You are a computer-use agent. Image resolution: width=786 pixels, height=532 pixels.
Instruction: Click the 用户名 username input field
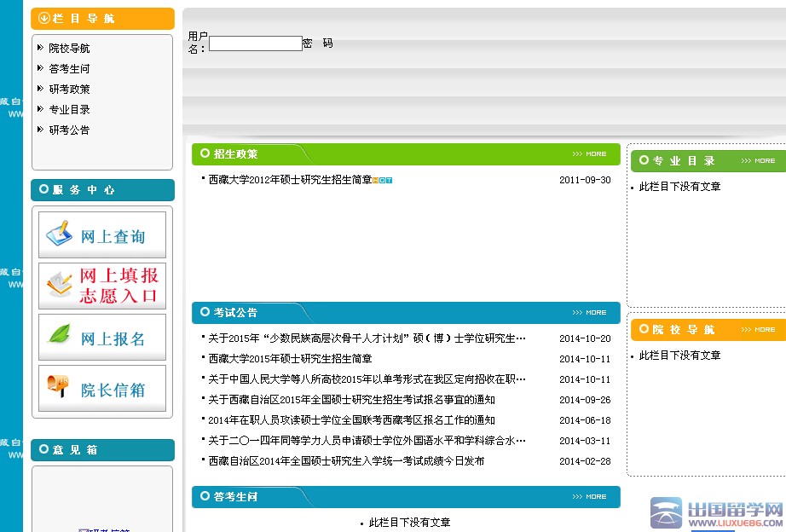coord(256,43)
